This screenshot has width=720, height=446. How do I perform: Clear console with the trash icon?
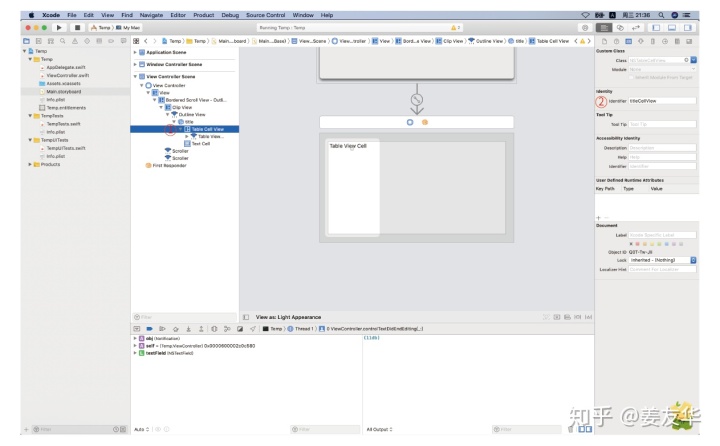571,429
